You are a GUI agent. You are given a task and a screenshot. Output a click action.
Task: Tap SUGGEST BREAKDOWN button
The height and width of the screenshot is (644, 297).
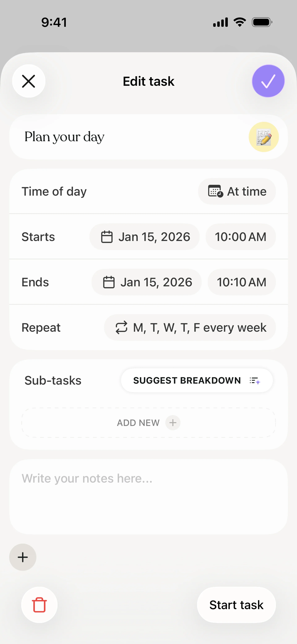[187, 380]
